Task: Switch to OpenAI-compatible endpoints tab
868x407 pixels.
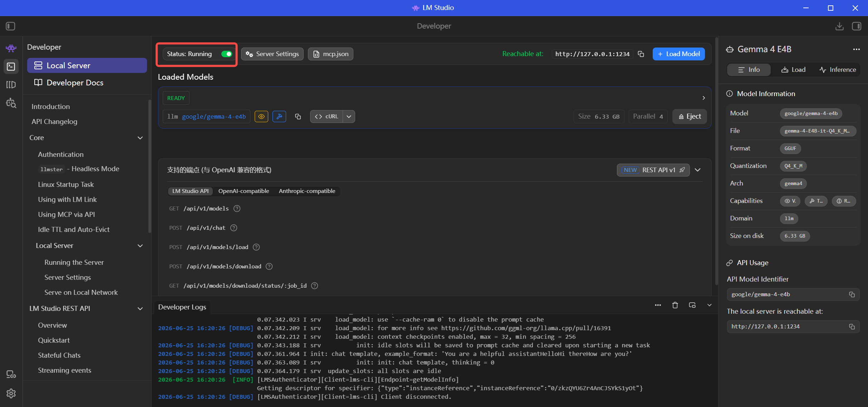Action: 244,191
